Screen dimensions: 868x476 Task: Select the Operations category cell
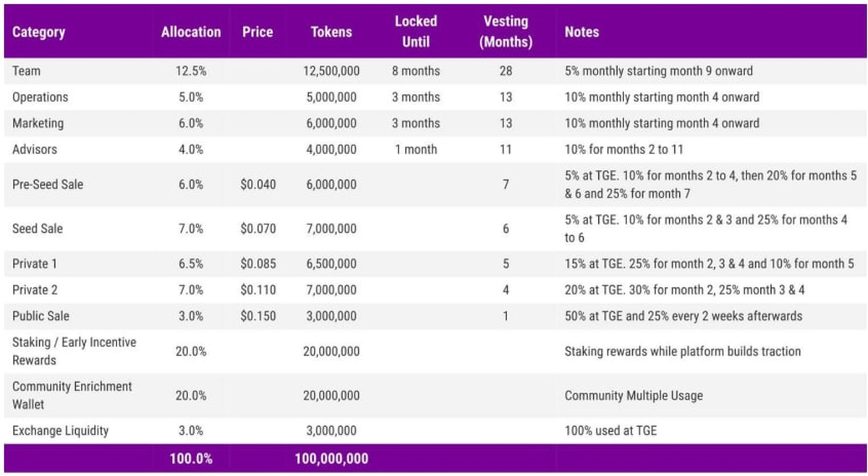pyautogui.click(x=40, y=97)
